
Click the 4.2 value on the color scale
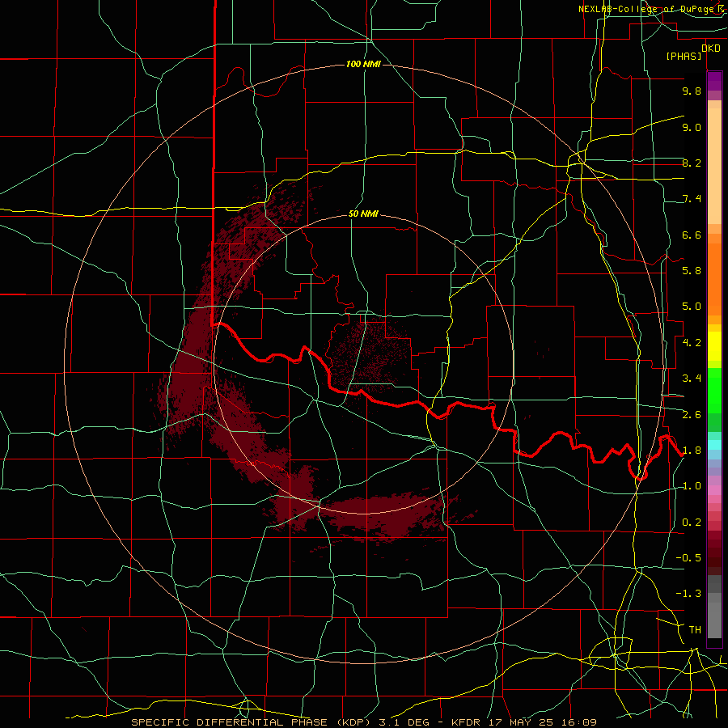[692, 343]
